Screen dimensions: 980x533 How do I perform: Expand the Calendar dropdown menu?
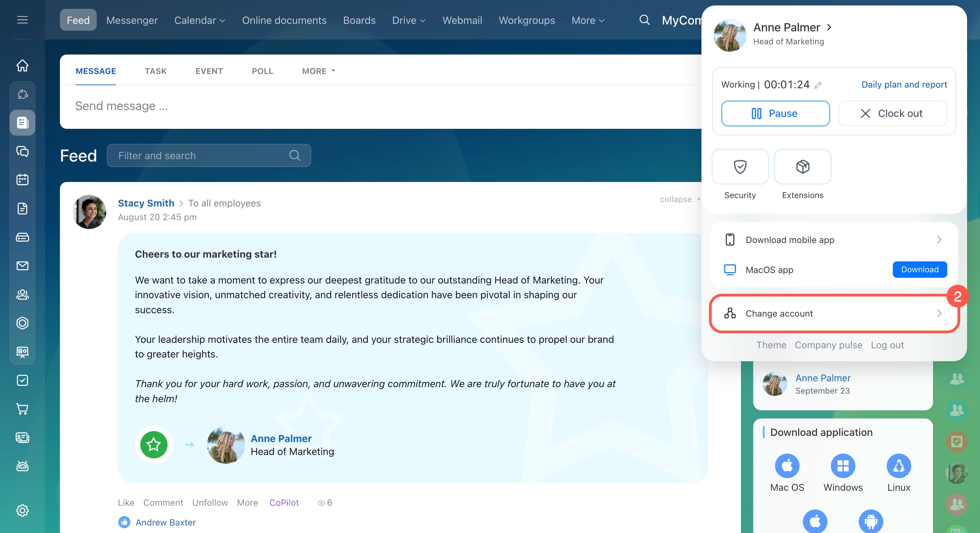[x=200, y=20]
